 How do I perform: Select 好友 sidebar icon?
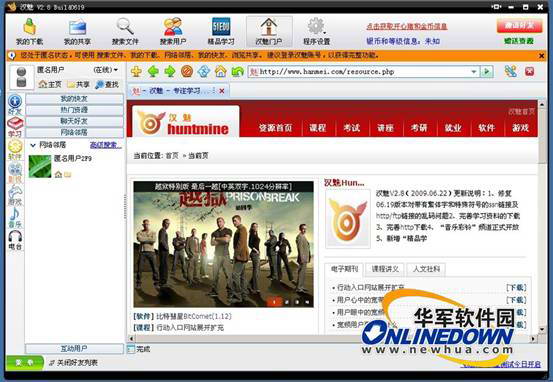pyautogui.click(x=15, y=104)
